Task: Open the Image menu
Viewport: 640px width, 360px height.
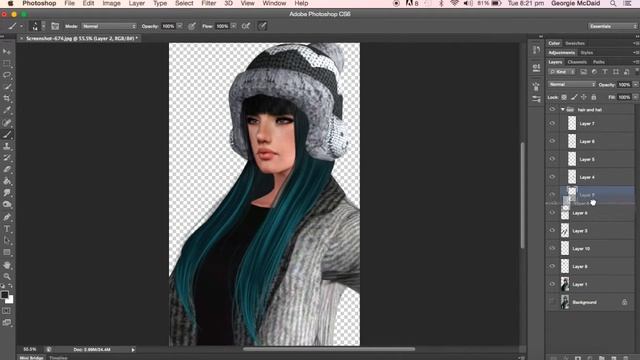Action: [x=111, y=3]
